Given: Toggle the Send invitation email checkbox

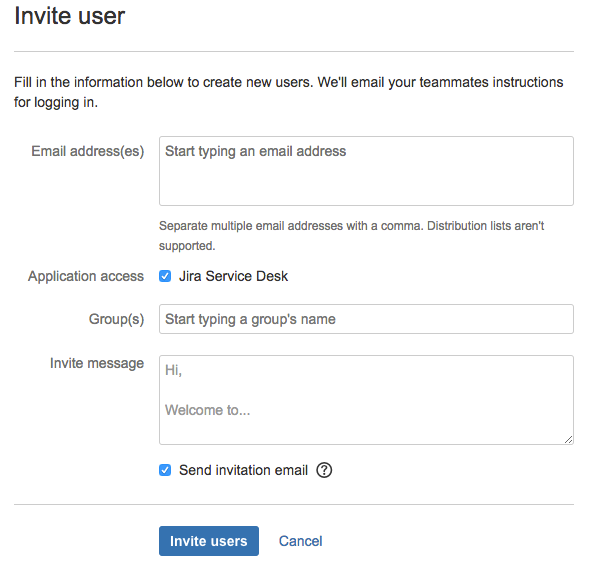Looking at the screenshot, I should (165, 470).
